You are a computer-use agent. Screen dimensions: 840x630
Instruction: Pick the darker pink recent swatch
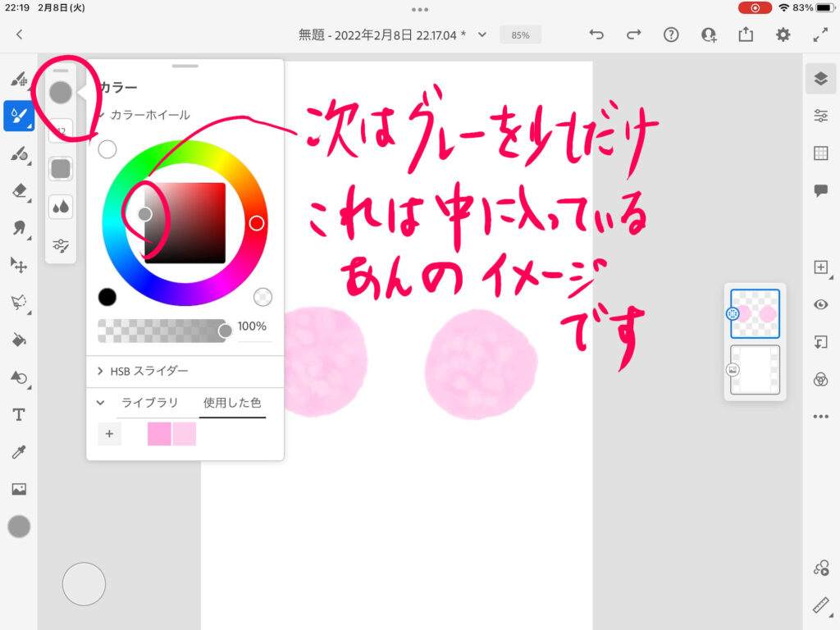tap(159, 434)
